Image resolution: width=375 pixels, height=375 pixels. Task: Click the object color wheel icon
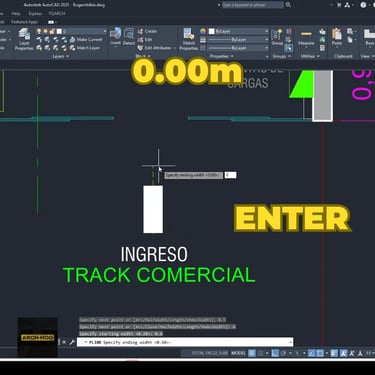click(203, 31)
